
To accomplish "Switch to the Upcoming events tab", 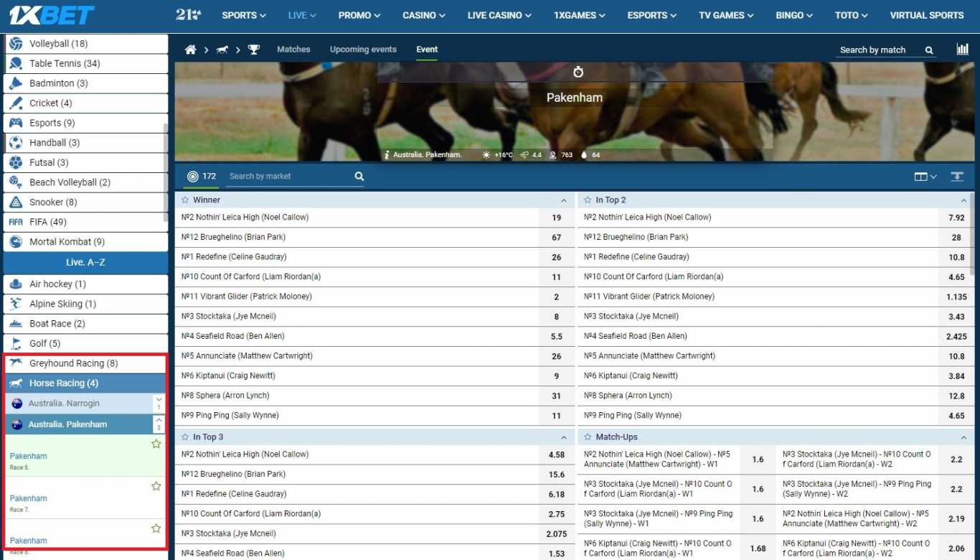I will coord(363,50).
